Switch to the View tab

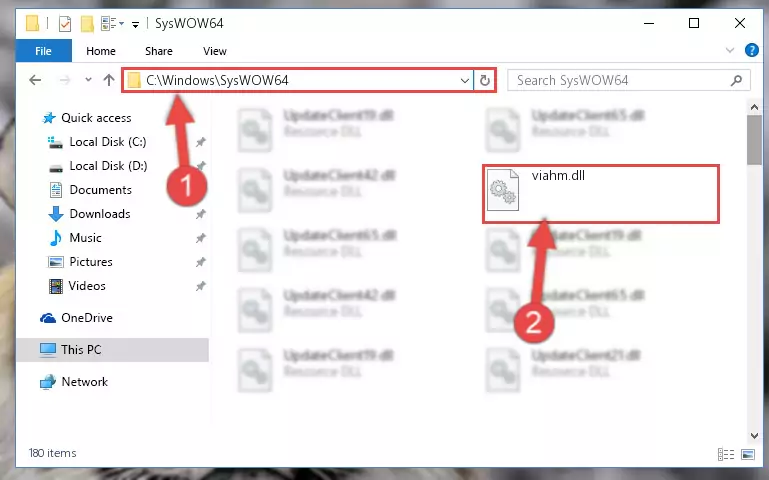point(215,51)
